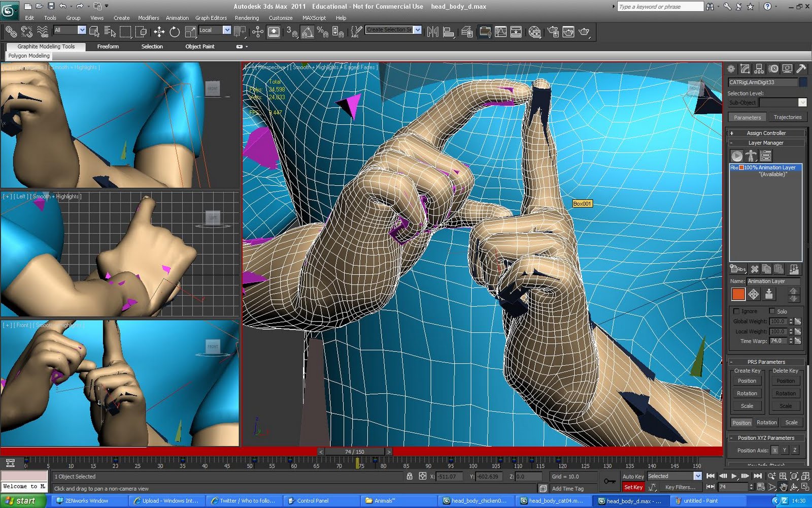Image resolution: width=812 pixels, height=508 pixels.
Task: Click the orange layer color swatch
Action: [x=738, y=294]
